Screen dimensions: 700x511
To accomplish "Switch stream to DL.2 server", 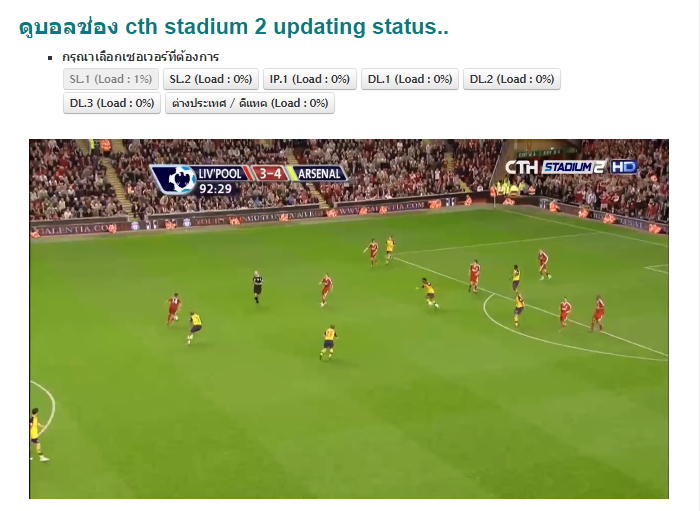I will [x=512, y=79].
